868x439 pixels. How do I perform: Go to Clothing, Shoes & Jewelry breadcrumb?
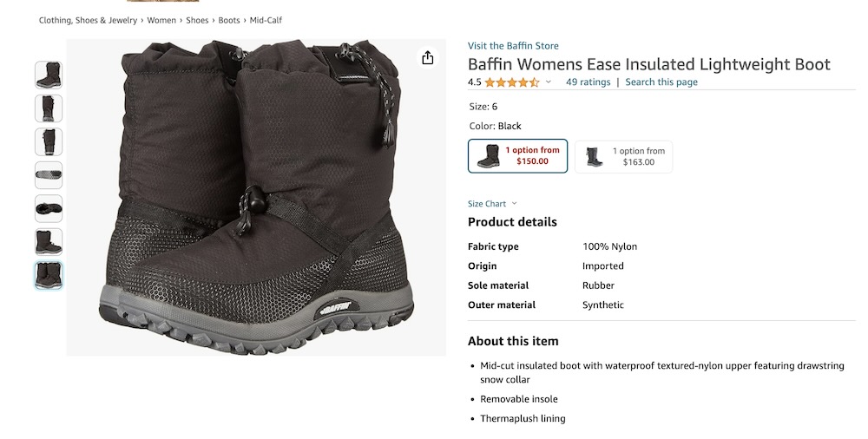(x=89, y=20)
